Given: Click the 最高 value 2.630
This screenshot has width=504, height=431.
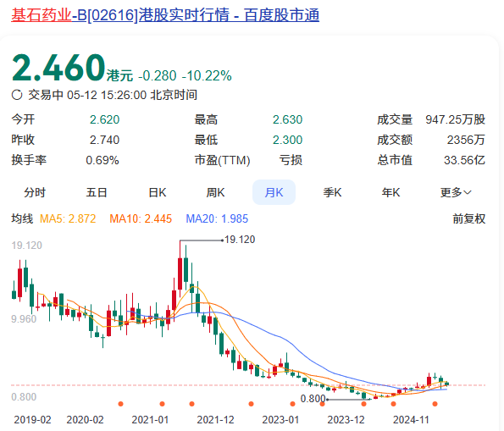Looking at the screenshot, I should coord(288,119).
